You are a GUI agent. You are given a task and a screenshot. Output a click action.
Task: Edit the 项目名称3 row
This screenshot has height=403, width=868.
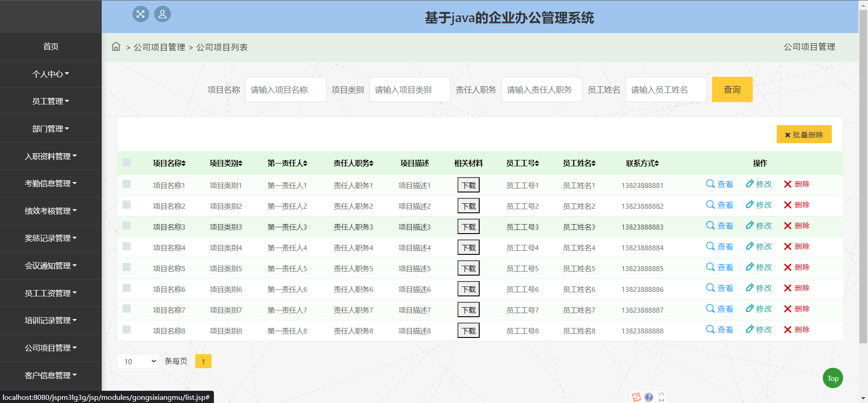coord(759,225)
